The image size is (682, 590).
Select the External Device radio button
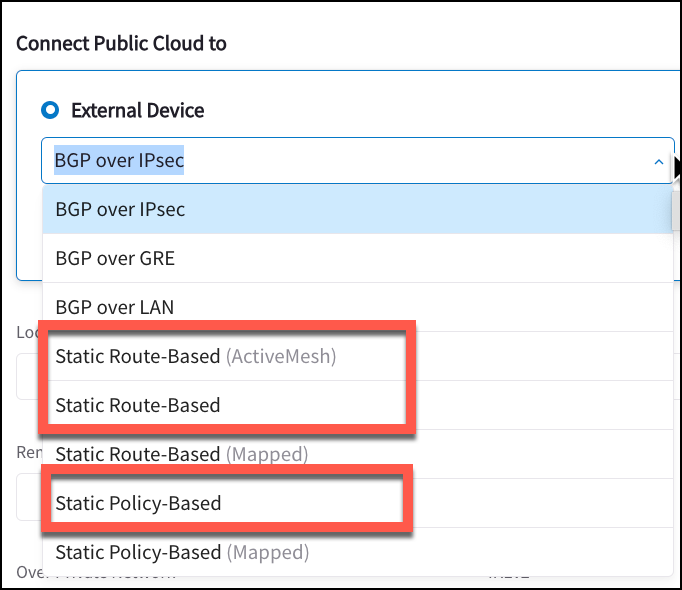pos(50,110)
